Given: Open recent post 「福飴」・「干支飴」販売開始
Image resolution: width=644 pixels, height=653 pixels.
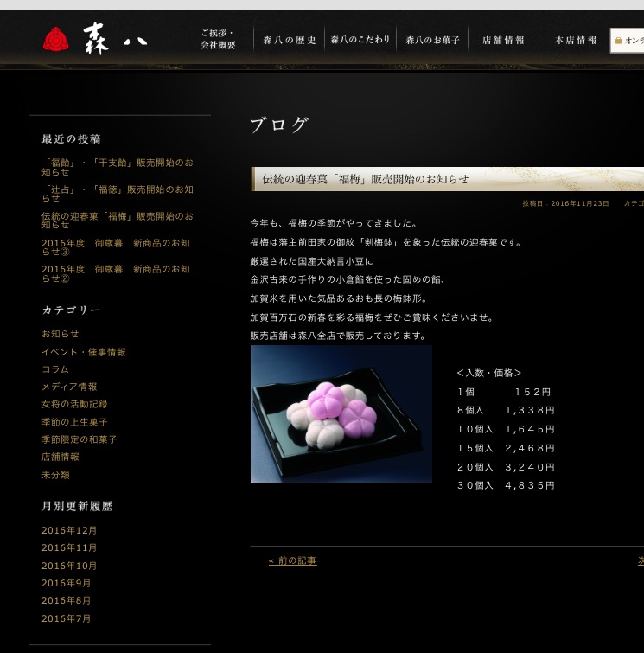Looking at the screenshot, I should [x=118, y=167].
